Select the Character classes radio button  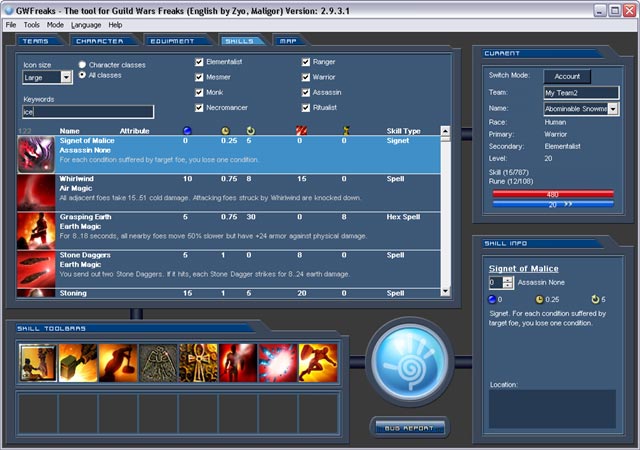(82, 65)
